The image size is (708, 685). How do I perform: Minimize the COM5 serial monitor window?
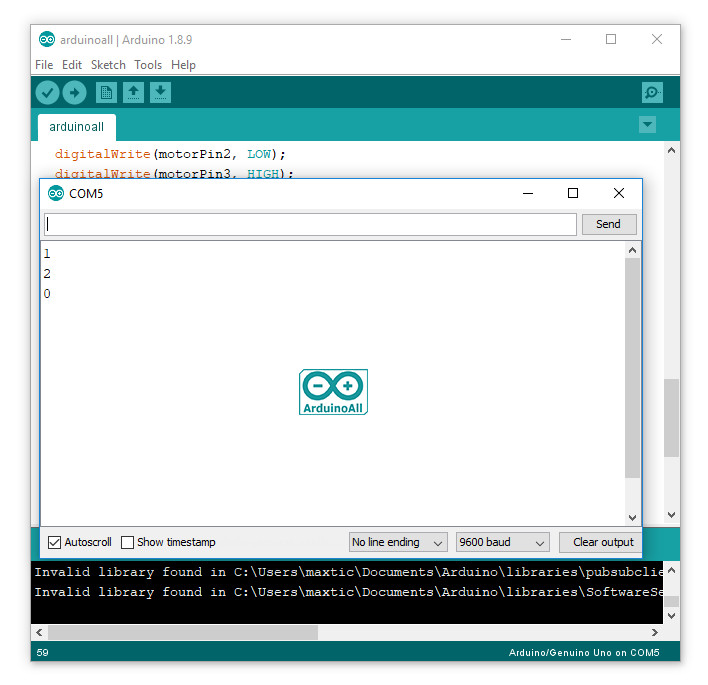(x=528, y=193)
